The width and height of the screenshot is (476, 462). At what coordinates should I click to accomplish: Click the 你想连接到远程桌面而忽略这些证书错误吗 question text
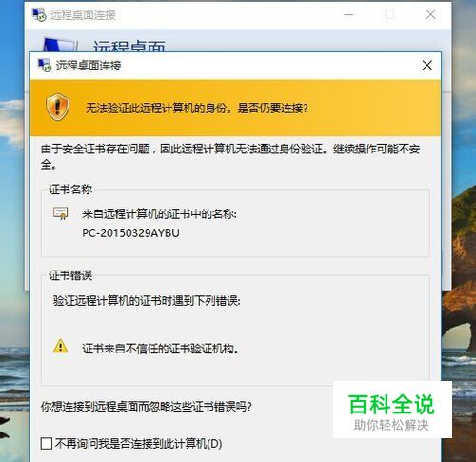(147, 406)
